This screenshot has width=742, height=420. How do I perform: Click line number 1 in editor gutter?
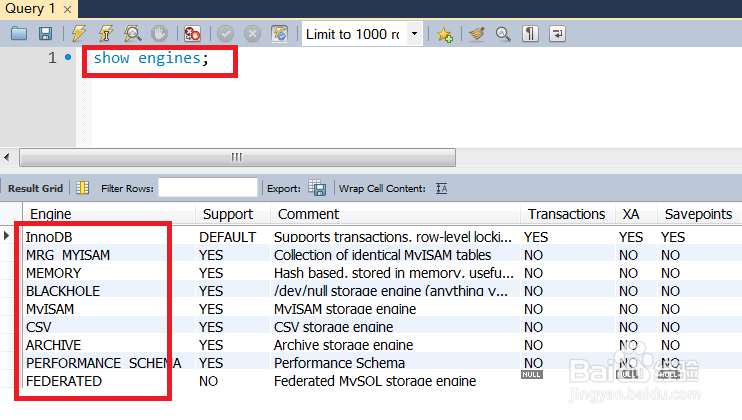(52, 58)
